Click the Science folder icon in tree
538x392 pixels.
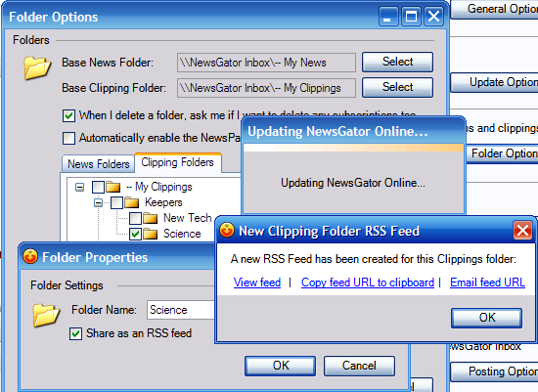tap(151, 234)
